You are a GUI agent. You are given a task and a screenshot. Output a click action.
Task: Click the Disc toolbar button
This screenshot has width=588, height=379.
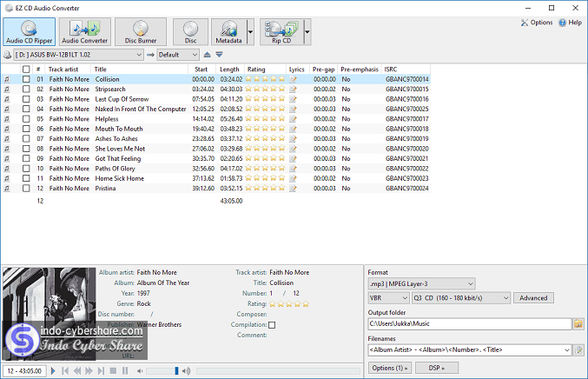click(190, 31)
